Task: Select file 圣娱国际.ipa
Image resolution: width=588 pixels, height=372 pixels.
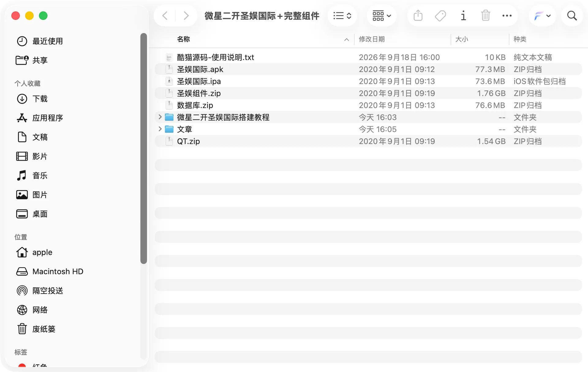Action: click(368, 81)
